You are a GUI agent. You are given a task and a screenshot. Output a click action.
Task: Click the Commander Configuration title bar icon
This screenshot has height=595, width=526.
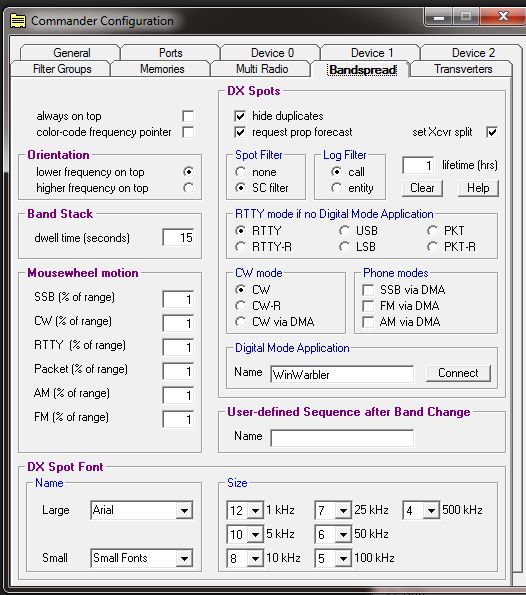17,21
